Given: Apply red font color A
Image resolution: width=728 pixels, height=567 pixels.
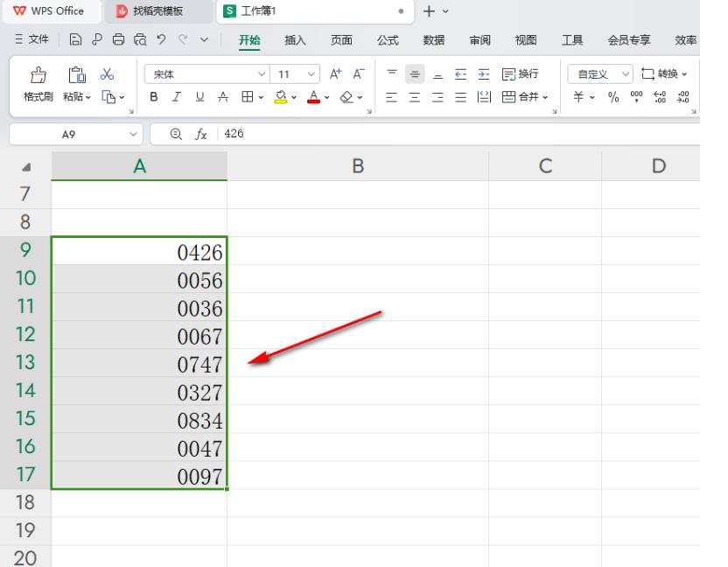Looking at the screenshot, I should (313, 97).
